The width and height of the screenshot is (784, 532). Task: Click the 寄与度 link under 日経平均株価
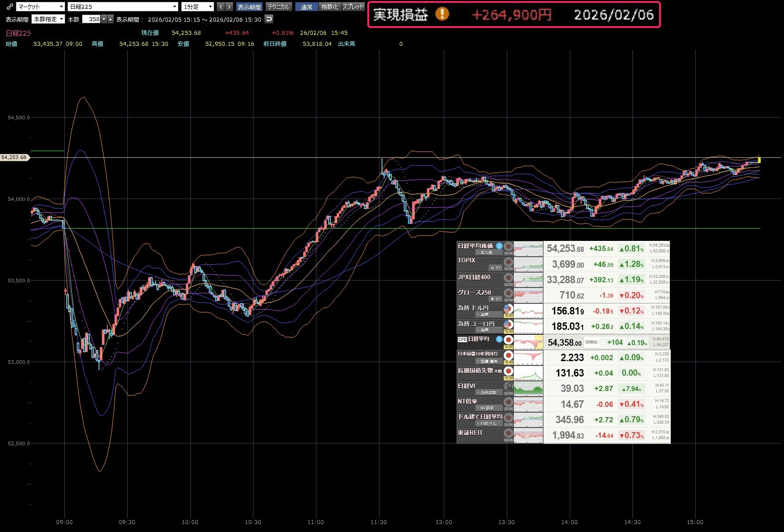tap(487, 252)
